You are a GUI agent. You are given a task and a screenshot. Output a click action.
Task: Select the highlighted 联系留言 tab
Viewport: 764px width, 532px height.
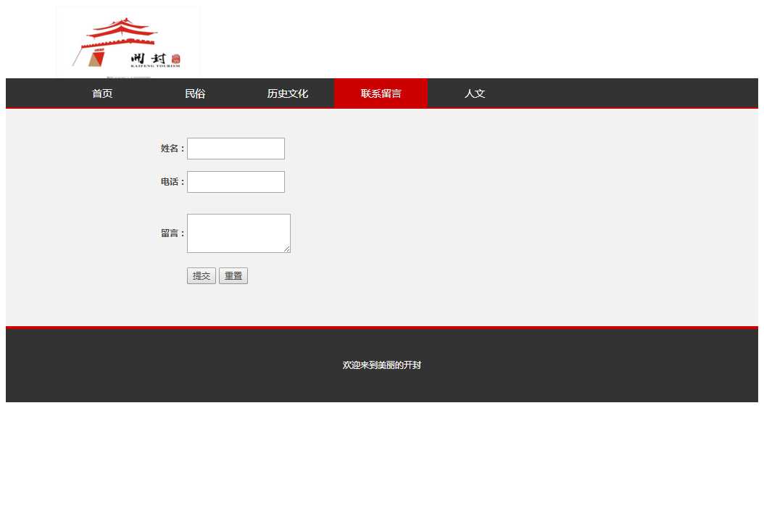381,93
